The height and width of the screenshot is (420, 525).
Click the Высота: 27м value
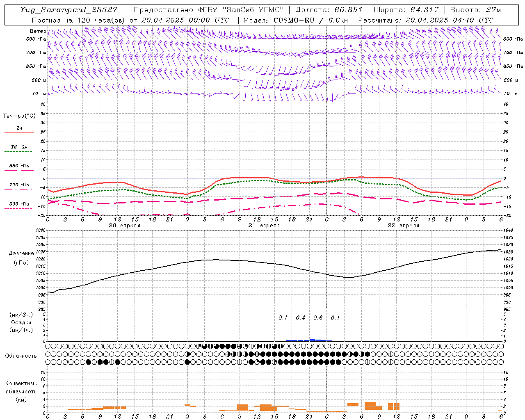click(475, 10)
